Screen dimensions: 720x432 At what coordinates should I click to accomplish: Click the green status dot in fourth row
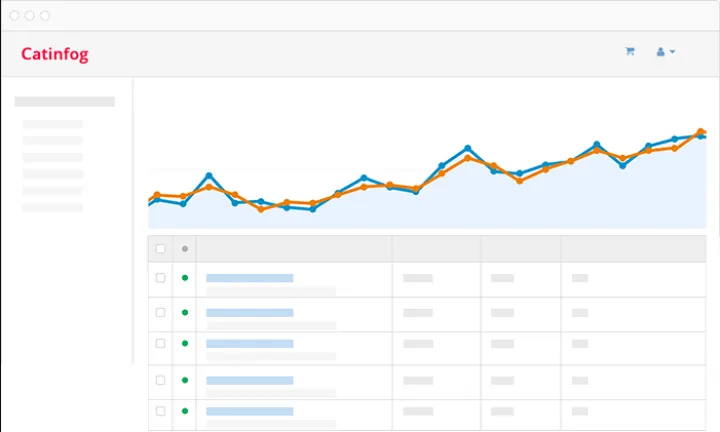(185, 380)
